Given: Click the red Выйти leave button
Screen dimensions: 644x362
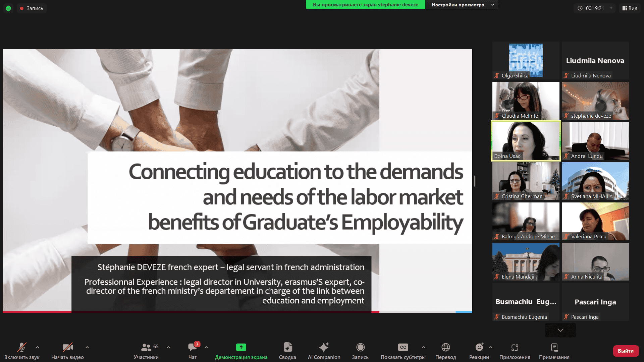Looking at the screenshot, I should coord(626,351).
